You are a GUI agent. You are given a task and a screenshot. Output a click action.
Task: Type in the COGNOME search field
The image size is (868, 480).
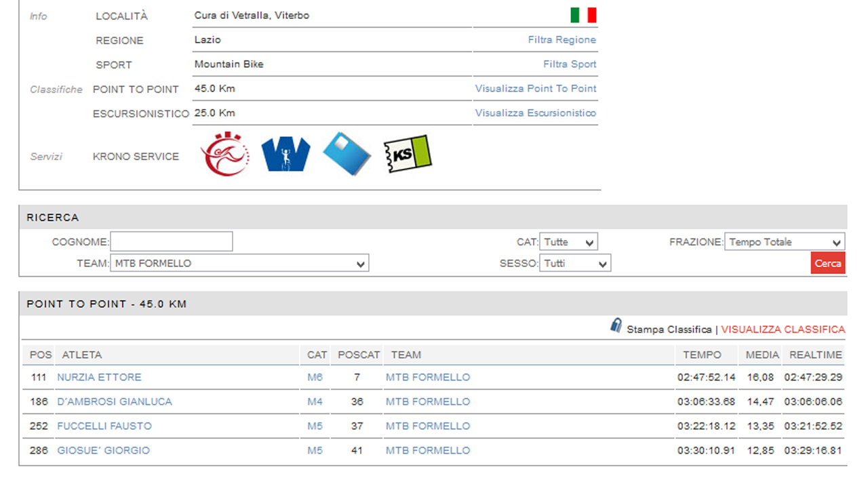click(x=172, y=242)
